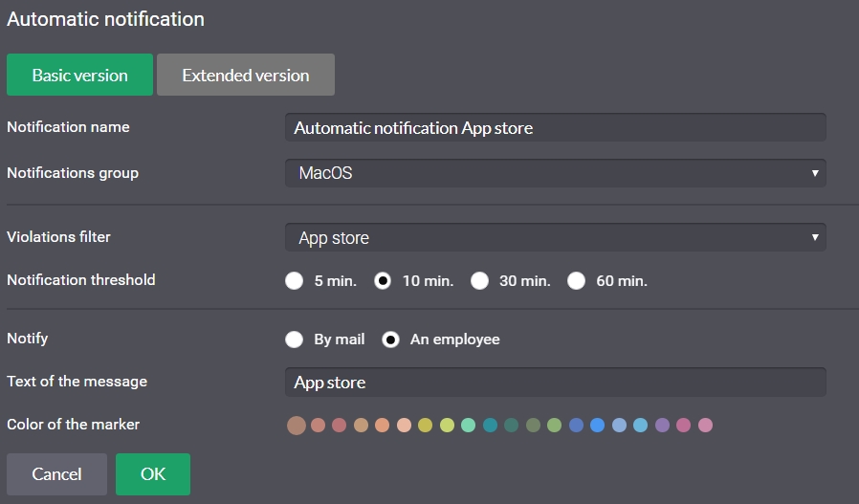Screen dimensions: 859x504
Task: Choose the mint green marker color
Action: point(469,426)
